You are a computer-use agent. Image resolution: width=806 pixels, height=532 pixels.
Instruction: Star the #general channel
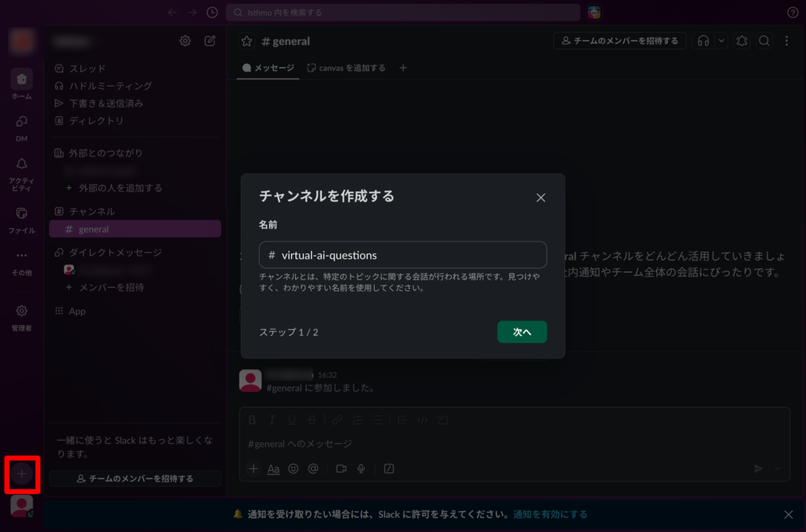click(246, 41)
